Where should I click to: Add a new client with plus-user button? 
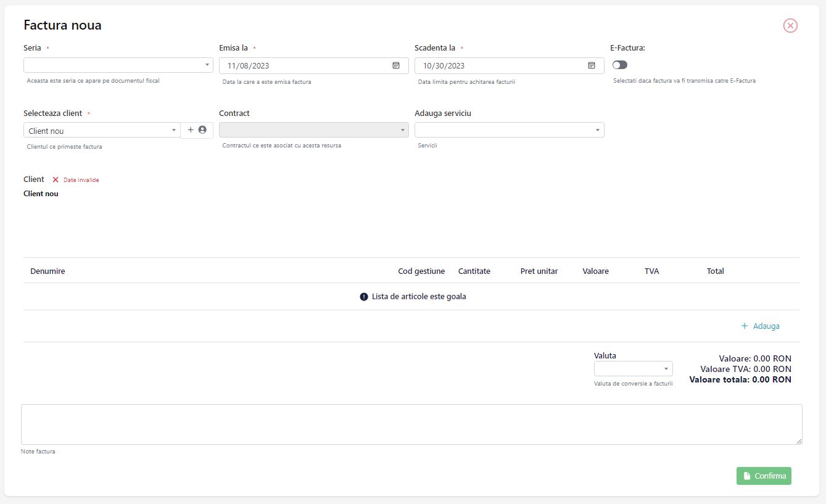pos(197,130)
